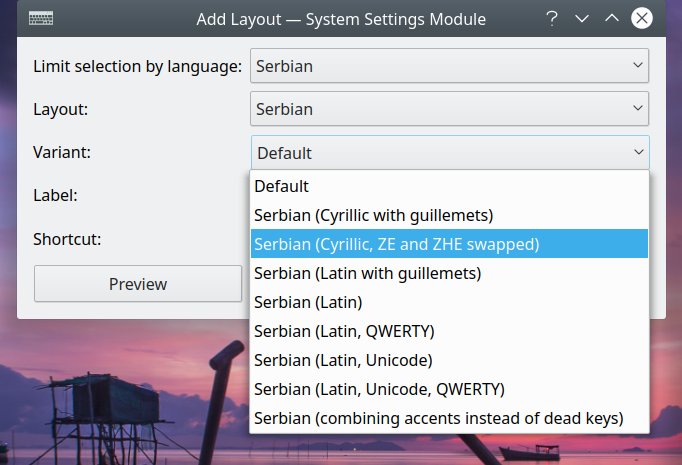The height and width of the screenshot is (465, 682).
Task: Click the keyboard icon in the title bar
Action: pos(41,18)
